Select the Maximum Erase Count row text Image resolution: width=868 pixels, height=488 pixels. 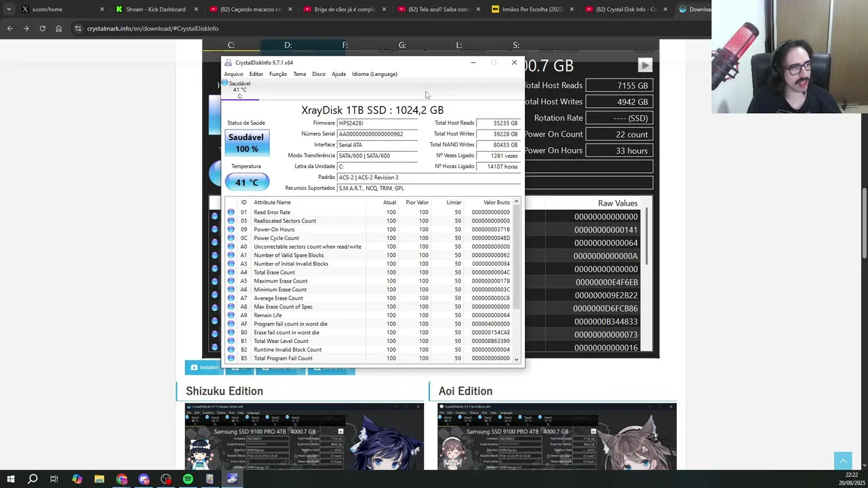coord(281,281)
